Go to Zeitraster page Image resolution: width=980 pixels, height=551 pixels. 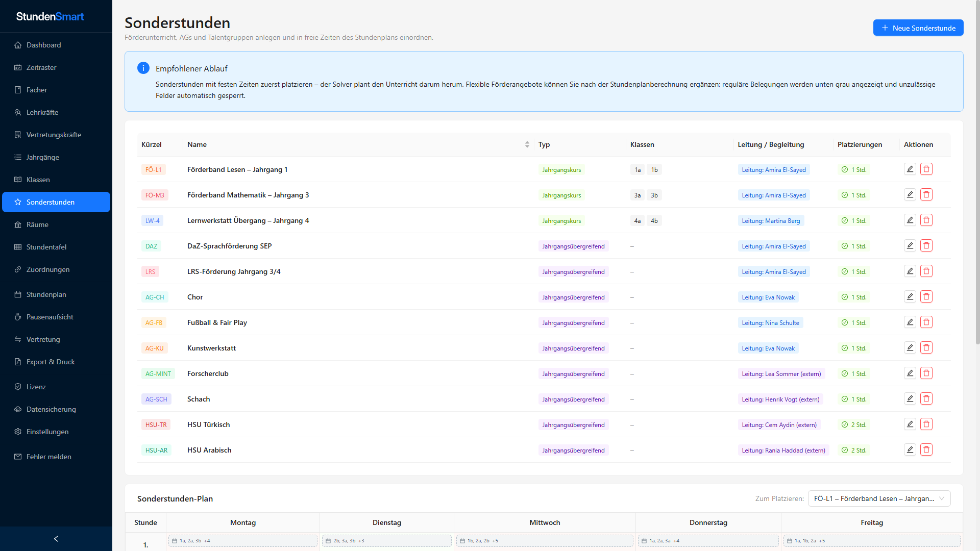coord(56,67)
